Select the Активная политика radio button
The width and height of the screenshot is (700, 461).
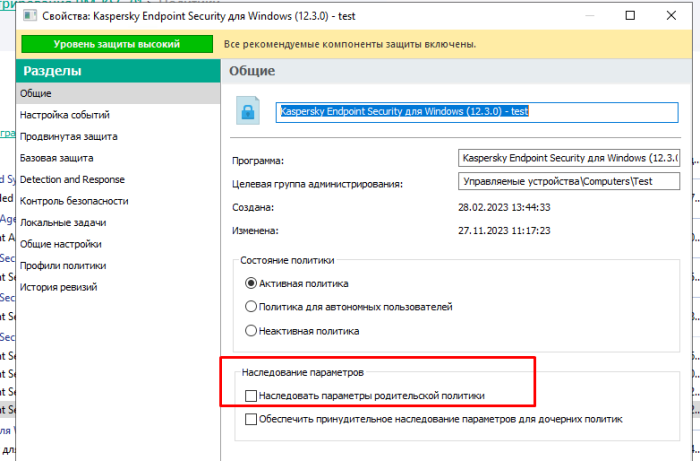251,283
